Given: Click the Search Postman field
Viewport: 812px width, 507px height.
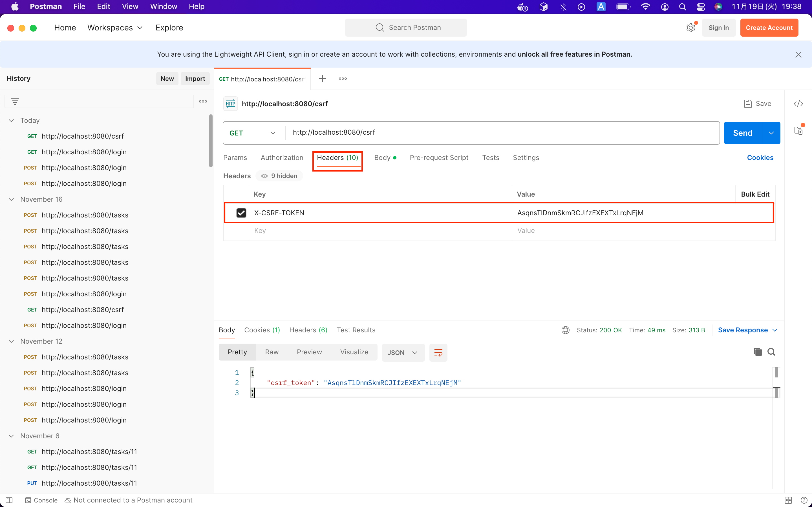Looking at the screenshot, I should pos(406,28).
